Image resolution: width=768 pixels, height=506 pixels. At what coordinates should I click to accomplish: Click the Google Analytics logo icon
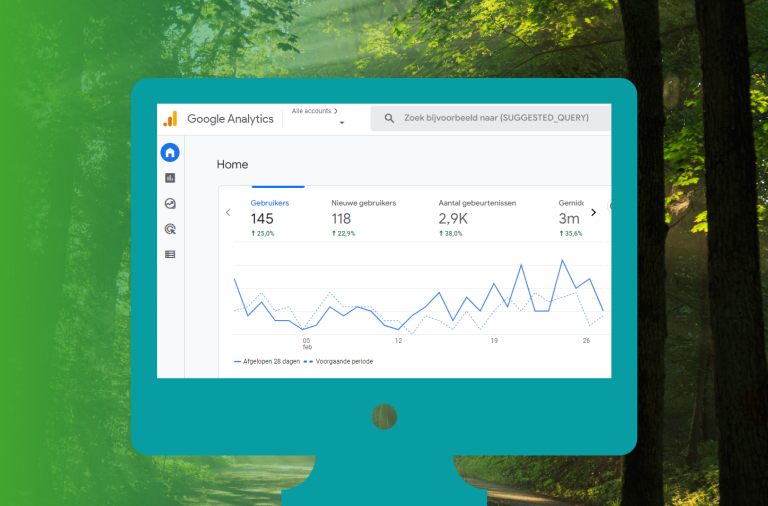coord(171,119)
